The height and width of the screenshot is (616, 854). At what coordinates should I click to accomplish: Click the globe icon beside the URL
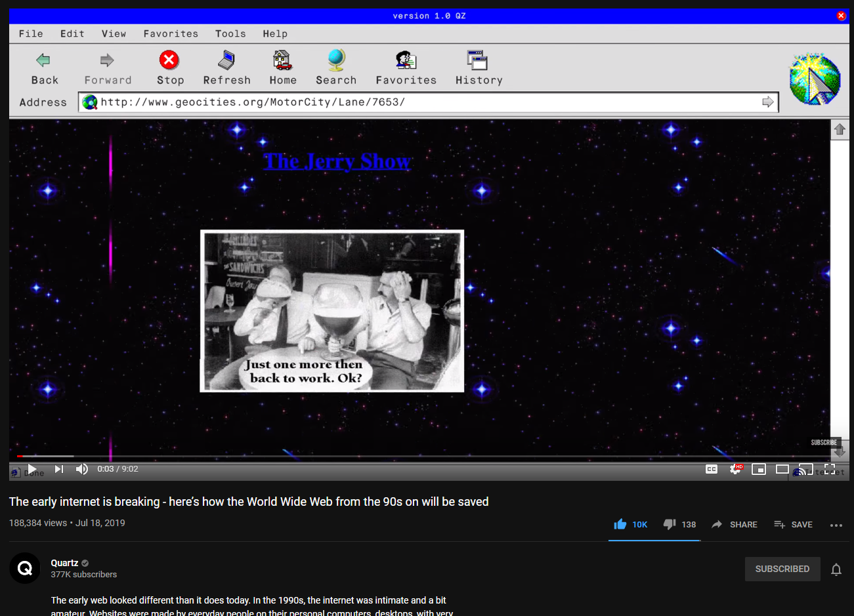90,102
